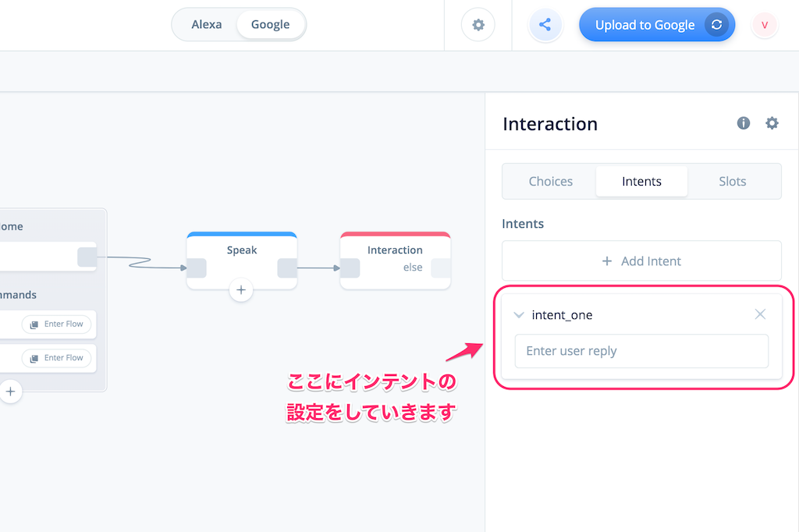This screenshot has height=532, width=799.
Task: Click the Speak block input port
Action: tap(197, 268)
